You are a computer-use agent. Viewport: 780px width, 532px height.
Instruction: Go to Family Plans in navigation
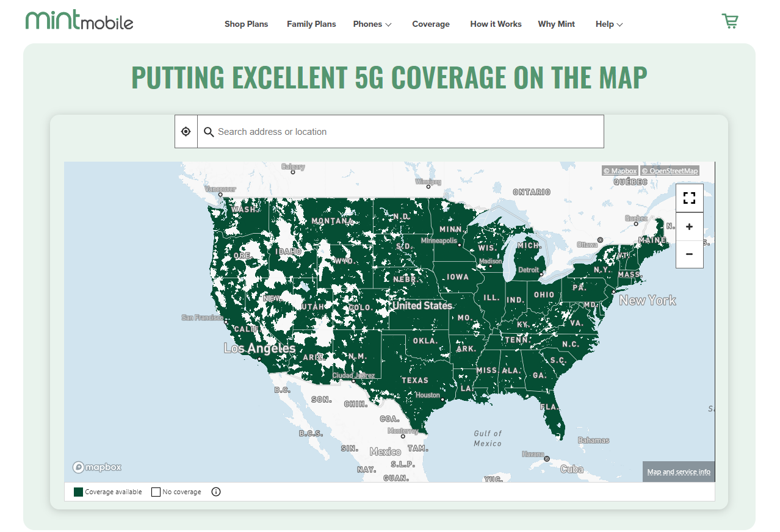(x=311, y=24)
